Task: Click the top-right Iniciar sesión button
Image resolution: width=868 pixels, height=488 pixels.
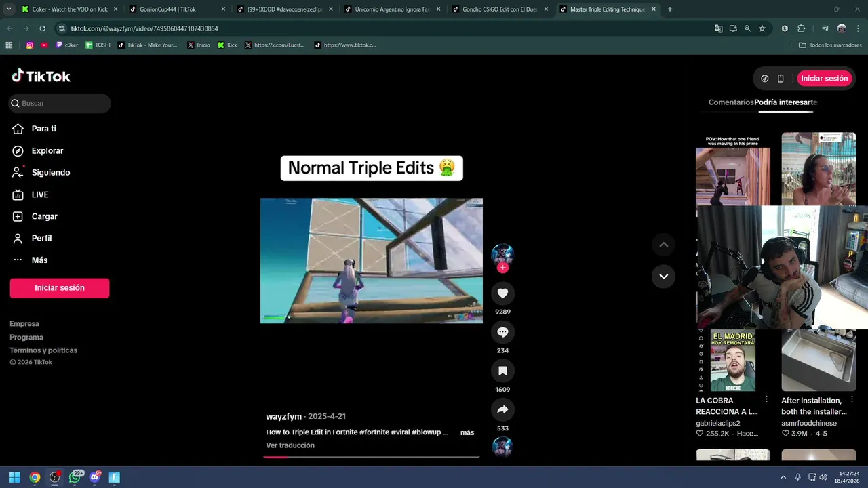Action: point(824,79)
